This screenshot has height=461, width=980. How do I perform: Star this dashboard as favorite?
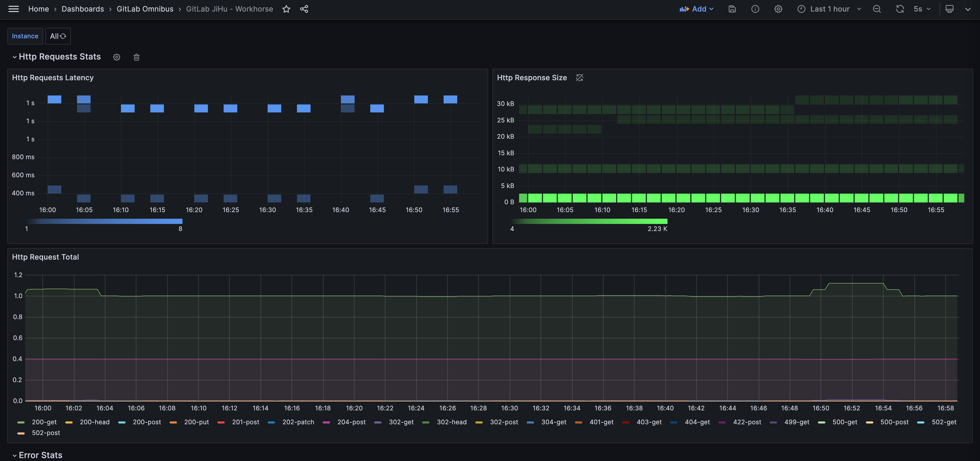point(286,9)
